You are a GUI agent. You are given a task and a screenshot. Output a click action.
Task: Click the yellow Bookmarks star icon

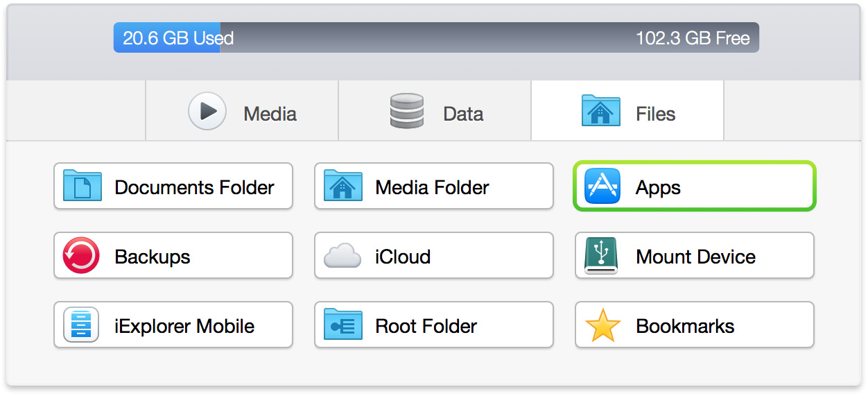point(602,325)
